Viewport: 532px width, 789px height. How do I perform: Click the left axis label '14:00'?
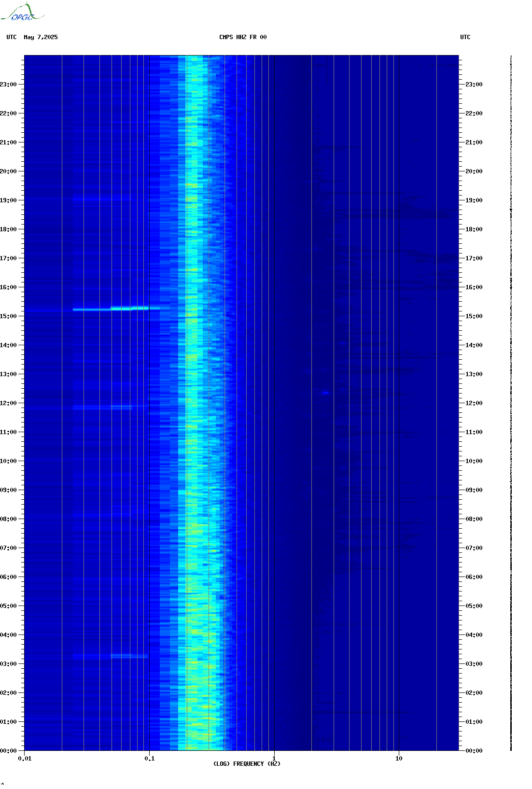8,345
